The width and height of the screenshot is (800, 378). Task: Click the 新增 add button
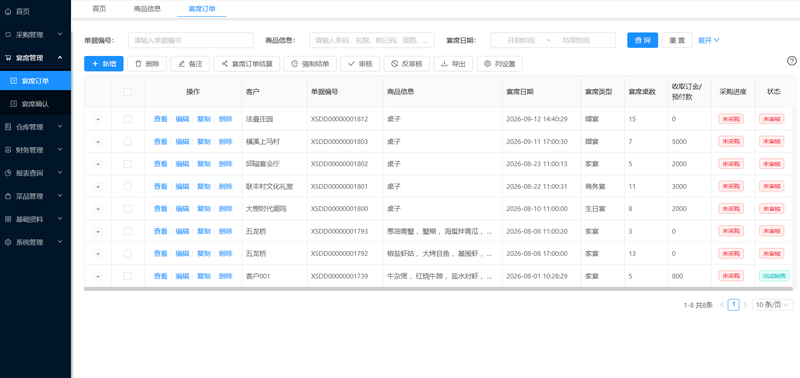click(104, 64)
